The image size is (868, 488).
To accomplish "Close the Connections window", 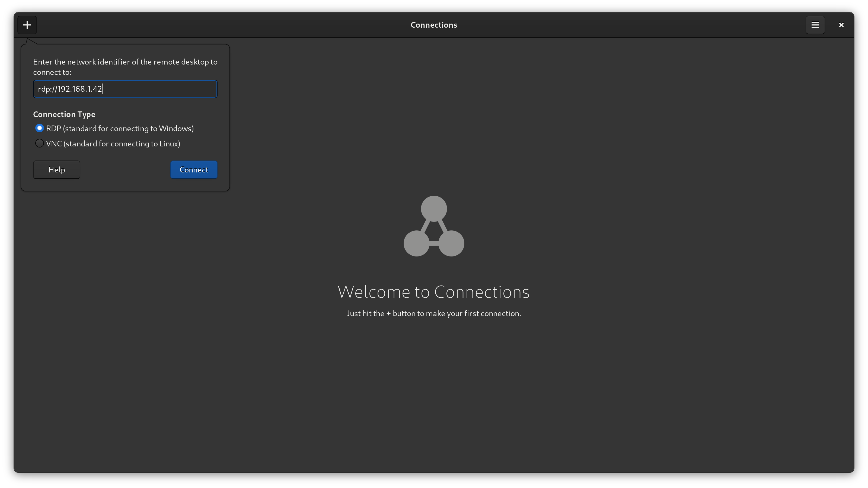I will [x=841, y=25].
